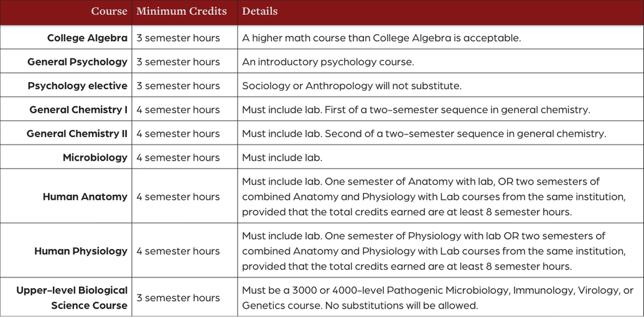Select the Microbiology minimum credits cell

click(x=178, y=157)
